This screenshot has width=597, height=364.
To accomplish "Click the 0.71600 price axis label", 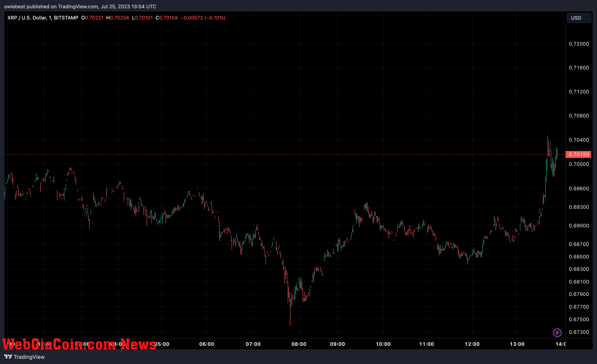I will [579, 68].
